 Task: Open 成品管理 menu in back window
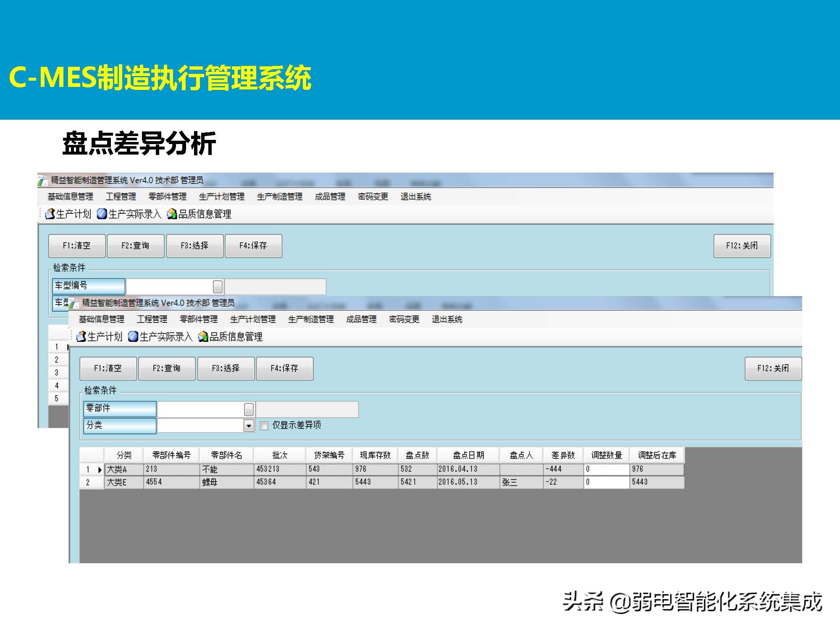click(330, 197)
